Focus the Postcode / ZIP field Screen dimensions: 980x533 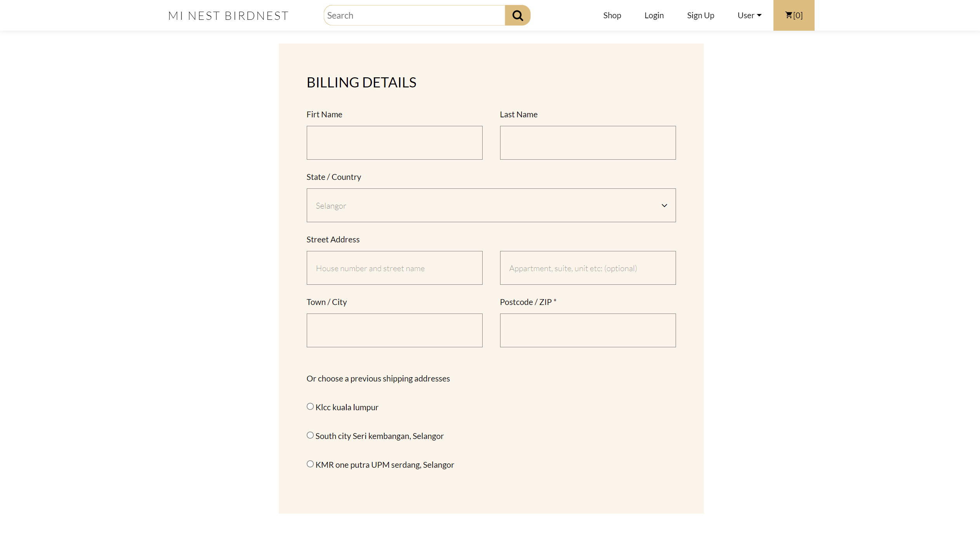point(587,330)
